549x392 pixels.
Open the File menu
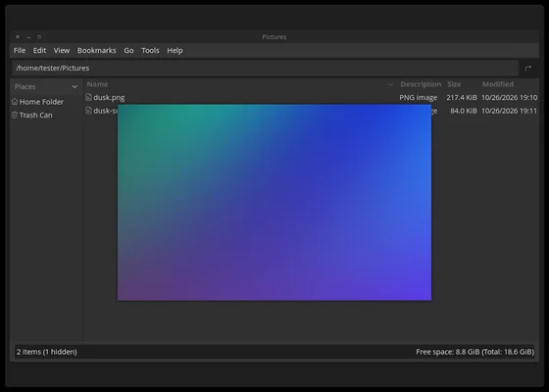coord(20,50)
